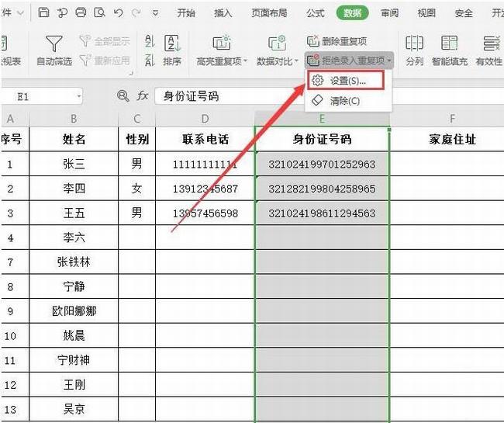This screenshot has height=423, width=504.
Task: Click Reapply (重新应用) filter button
Action: pos(105,61)
